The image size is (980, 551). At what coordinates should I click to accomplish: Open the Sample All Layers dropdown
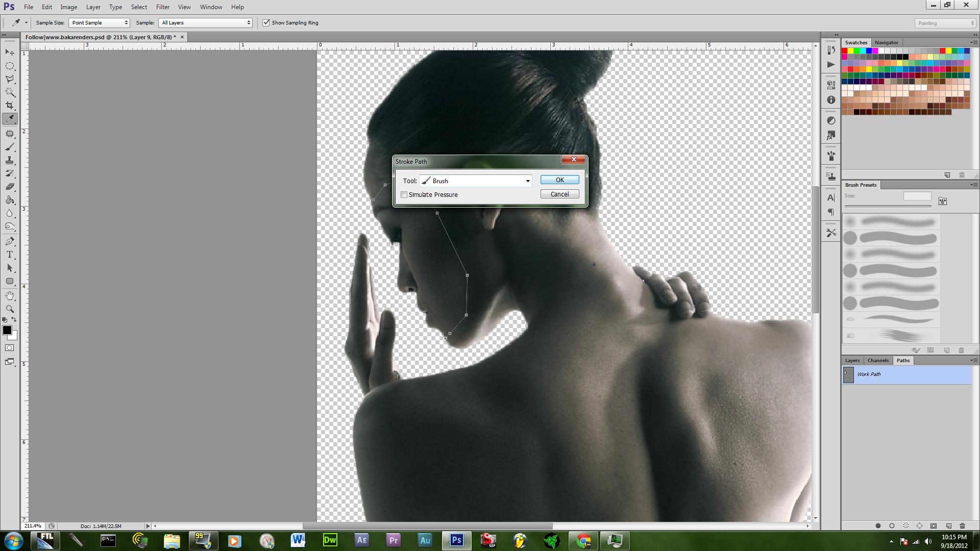point(206,23)
